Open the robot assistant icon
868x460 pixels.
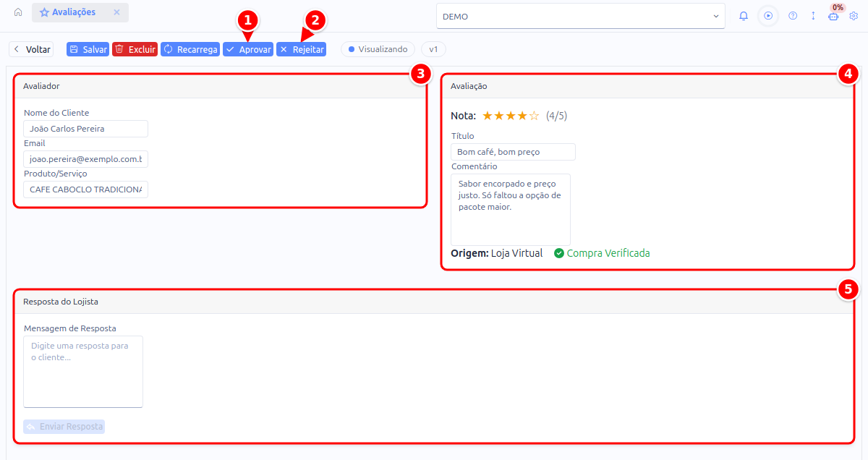click(x=833, y=17)
